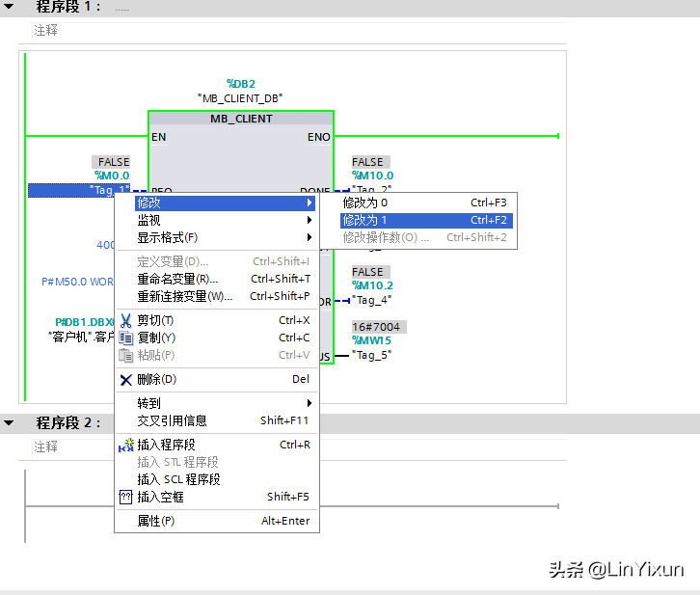Image resolution: width=700 pixels, height=595 pixels.
Task: Click the Network 1 comment field
Action: pos(299,31)
